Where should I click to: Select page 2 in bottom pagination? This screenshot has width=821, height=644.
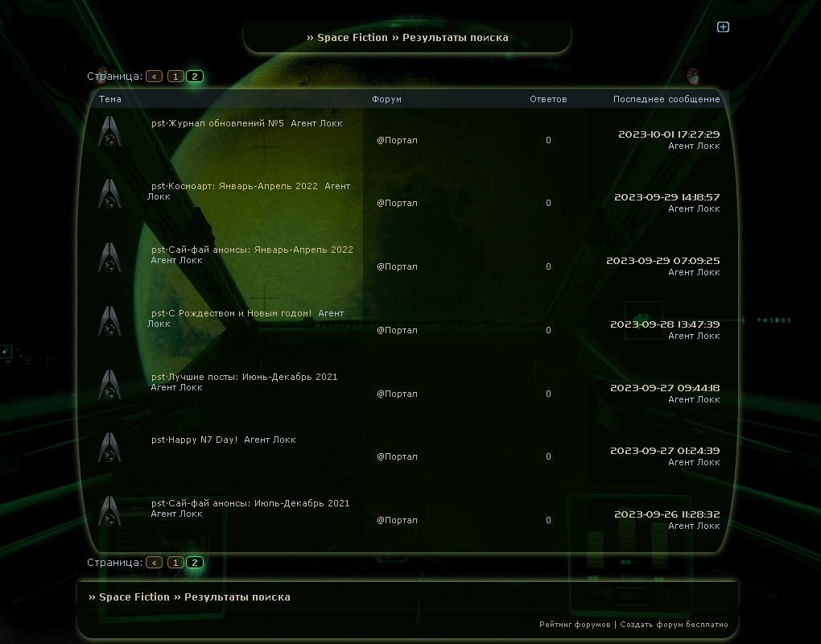point(195,563)
